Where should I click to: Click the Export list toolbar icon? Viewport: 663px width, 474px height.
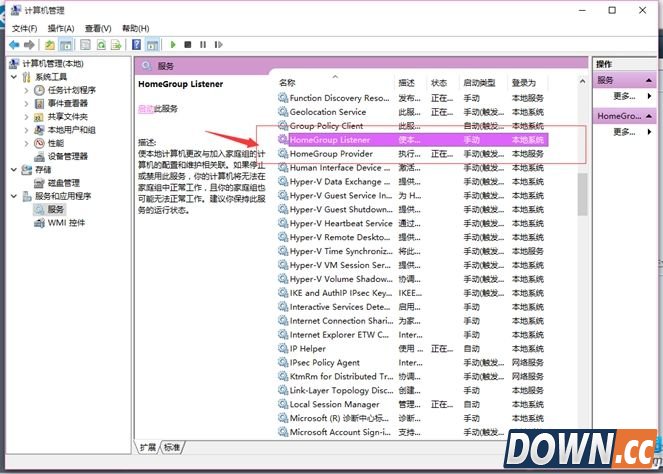click(116, 44)
